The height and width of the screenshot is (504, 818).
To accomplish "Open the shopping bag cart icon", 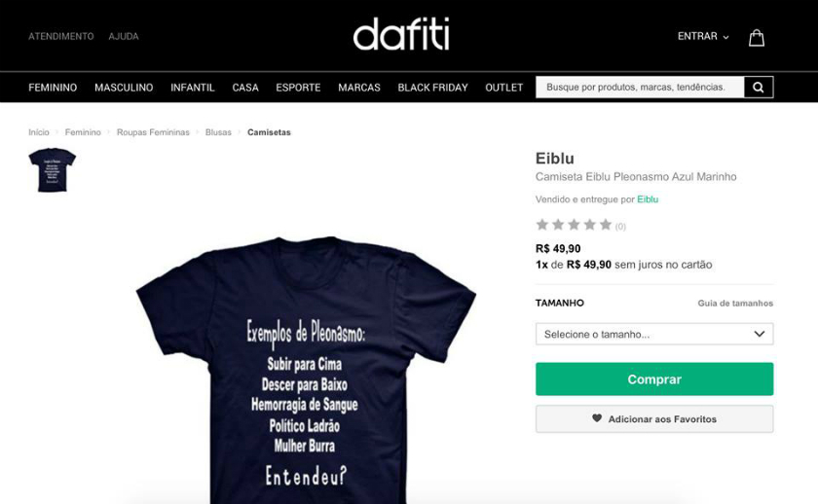I will tap(757, 38).
